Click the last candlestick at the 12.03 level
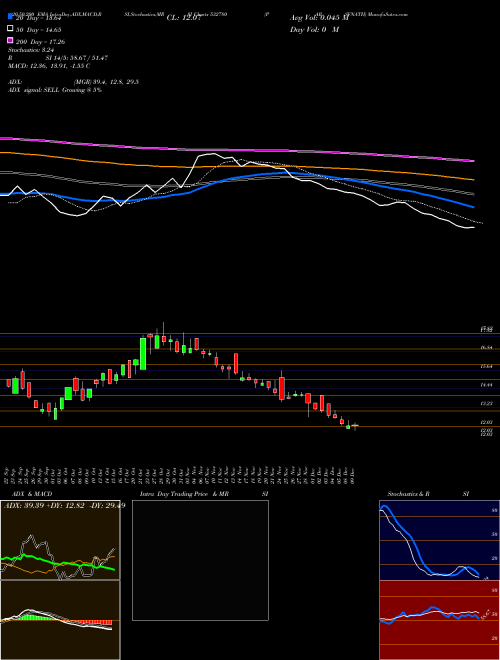500x660 pixels. [x=355, y=426]
